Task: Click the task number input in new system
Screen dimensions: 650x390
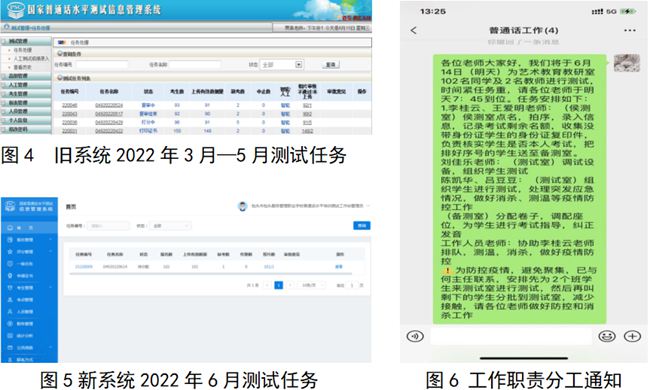Action: 108,226
